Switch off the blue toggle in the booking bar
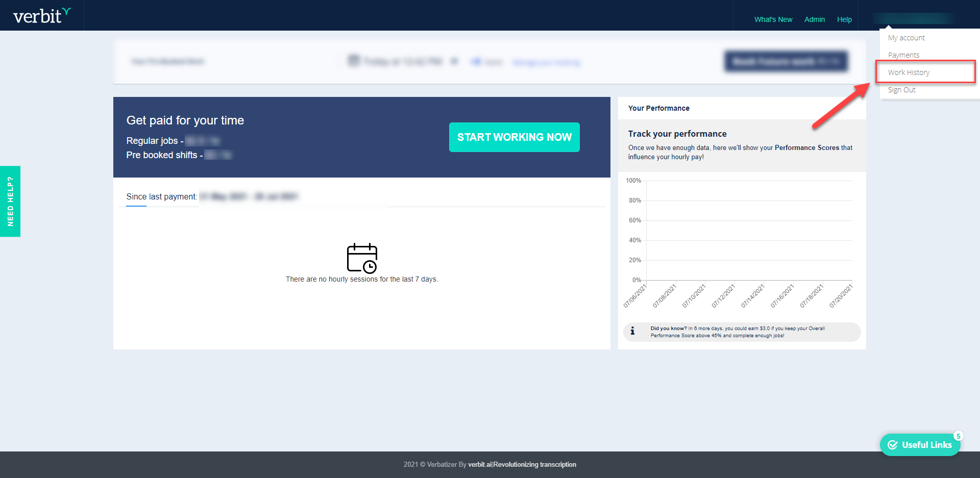 point(476,62)
